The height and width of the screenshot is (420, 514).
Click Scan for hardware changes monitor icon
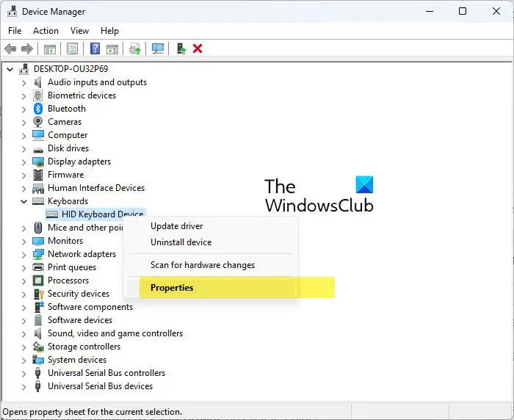[158, 49]
